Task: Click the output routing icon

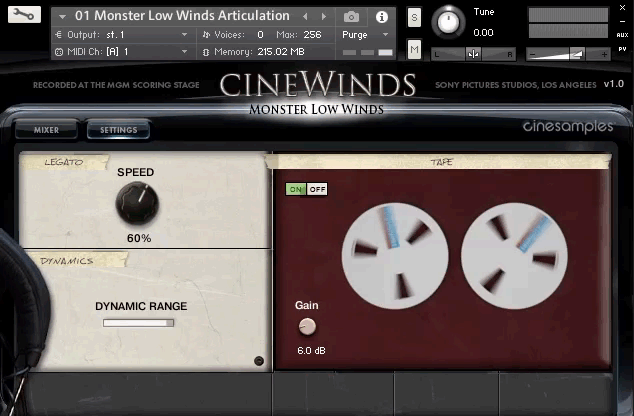Action: (59, 35)
